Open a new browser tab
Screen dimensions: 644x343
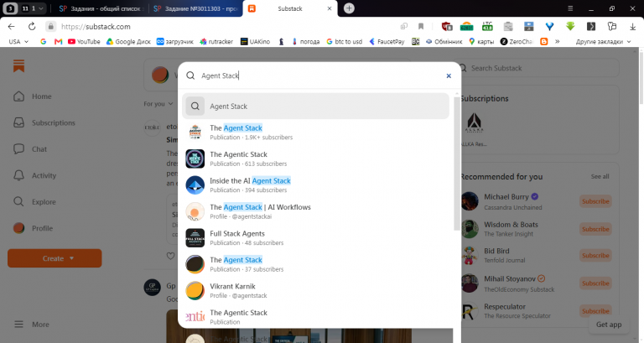[x=349, y=8]
